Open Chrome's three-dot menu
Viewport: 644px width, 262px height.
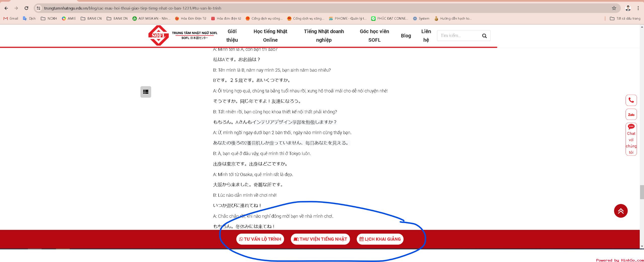point(638,8)
